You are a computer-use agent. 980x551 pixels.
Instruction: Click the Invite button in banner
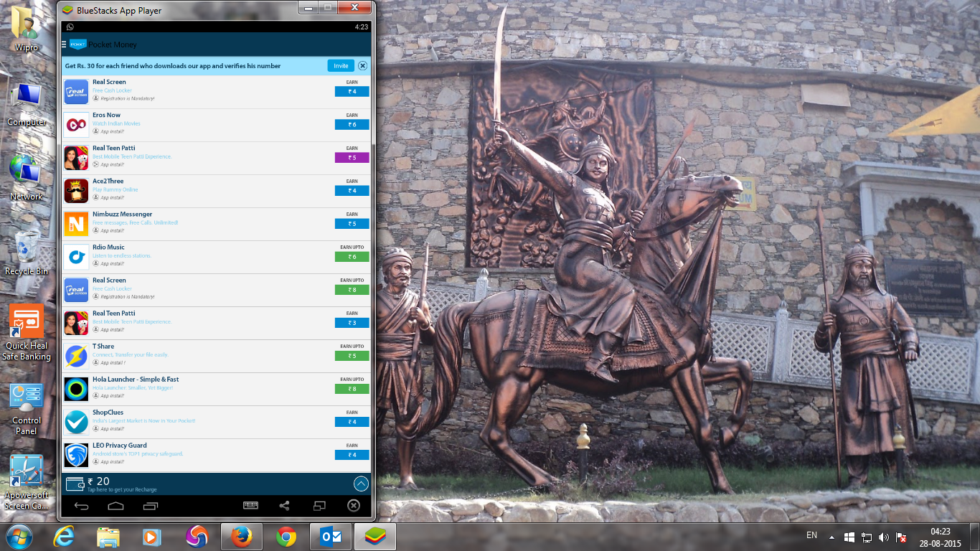(341, 65)
